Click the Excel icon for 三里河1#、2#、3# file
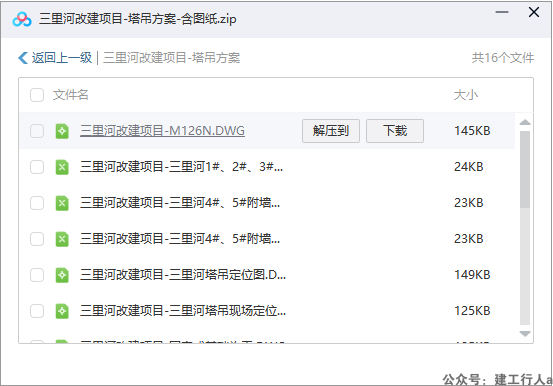The height and width of the screenshot is (386, 553). (x=62, y=167)
